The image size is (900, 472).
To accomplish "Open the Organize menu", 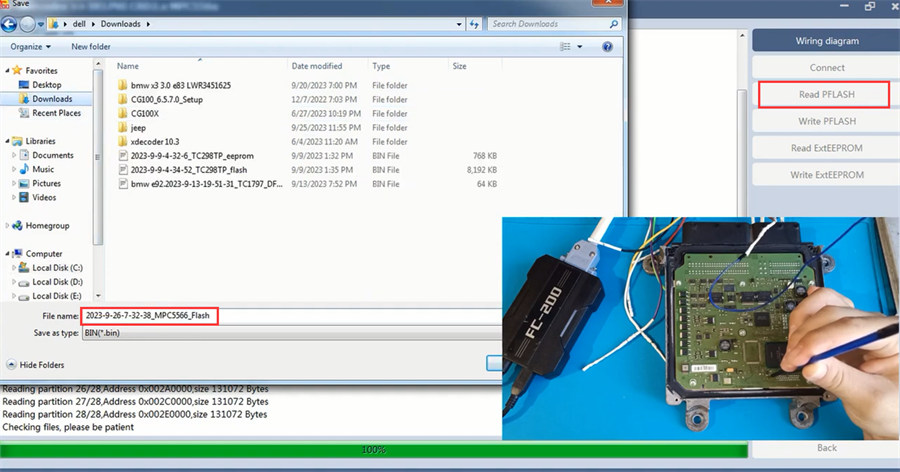I will pos(30,47).
